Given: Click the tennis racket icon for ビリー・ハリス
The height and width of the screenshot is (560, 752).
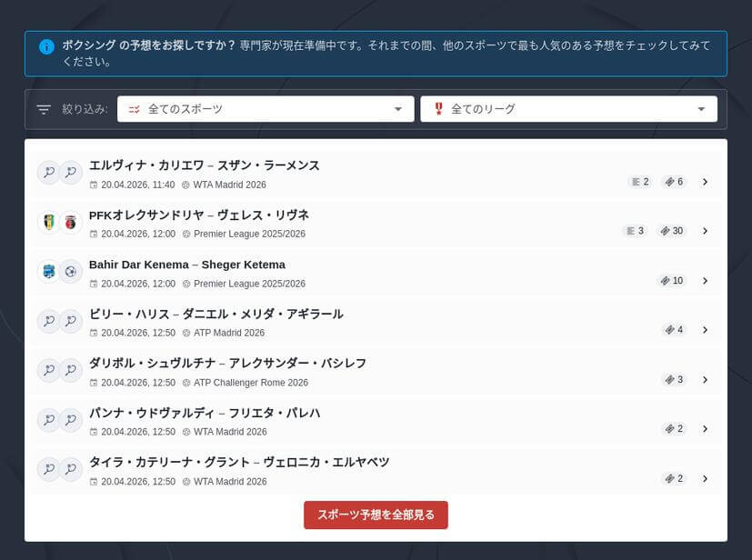Looking at the screenshot, I should 48,321.
